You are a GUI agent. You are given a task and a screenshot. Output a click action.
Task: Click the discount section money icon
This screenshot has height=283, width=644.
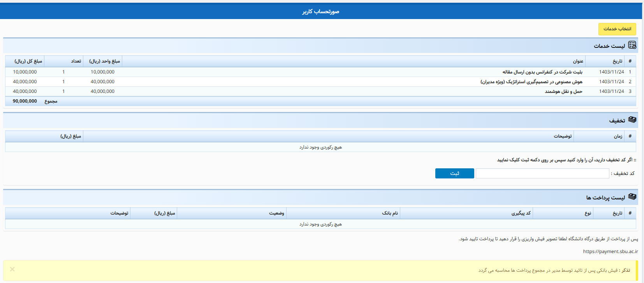coord(632,120)
